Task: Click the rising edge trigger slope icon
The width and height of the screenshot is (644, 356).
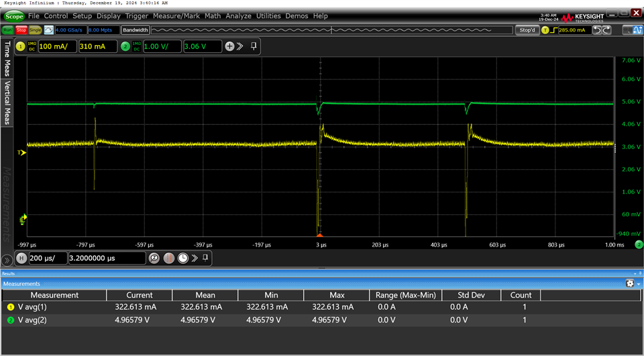Action: 553,30
